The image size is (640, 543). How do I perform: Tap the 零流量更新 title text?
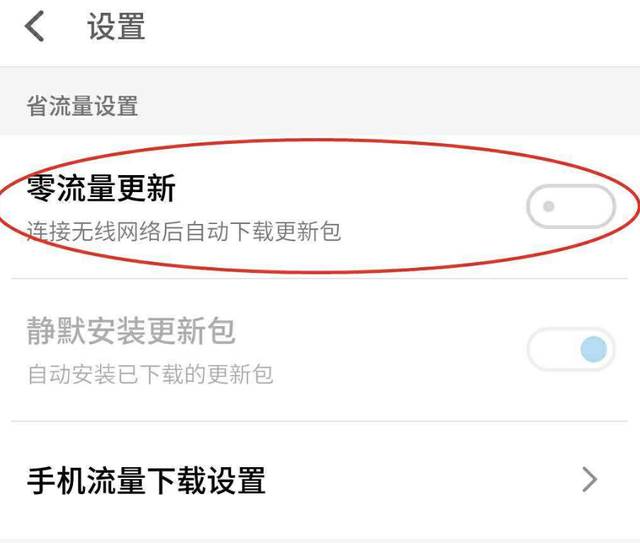pyautogui.click(x=101, y=188)
